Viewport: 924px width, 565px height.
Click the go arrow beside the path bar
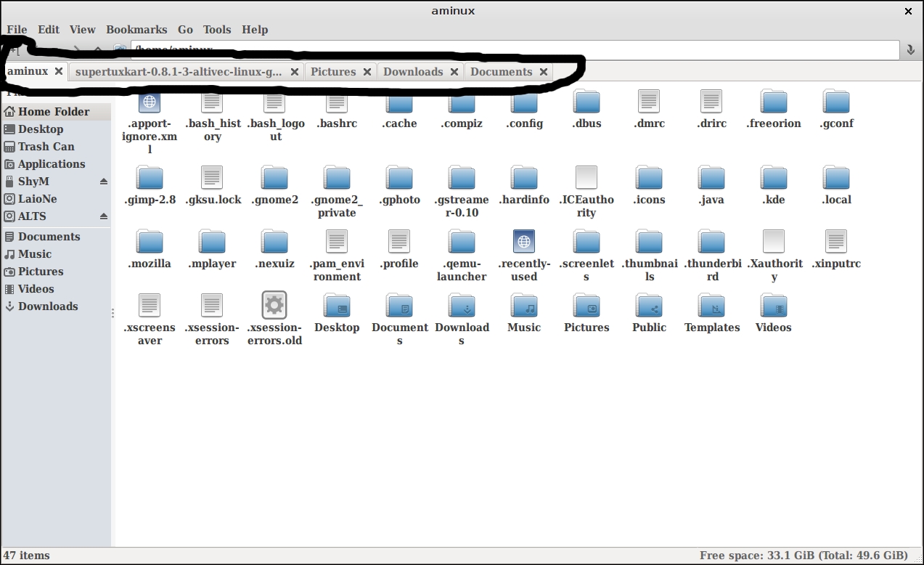[911, 50]
